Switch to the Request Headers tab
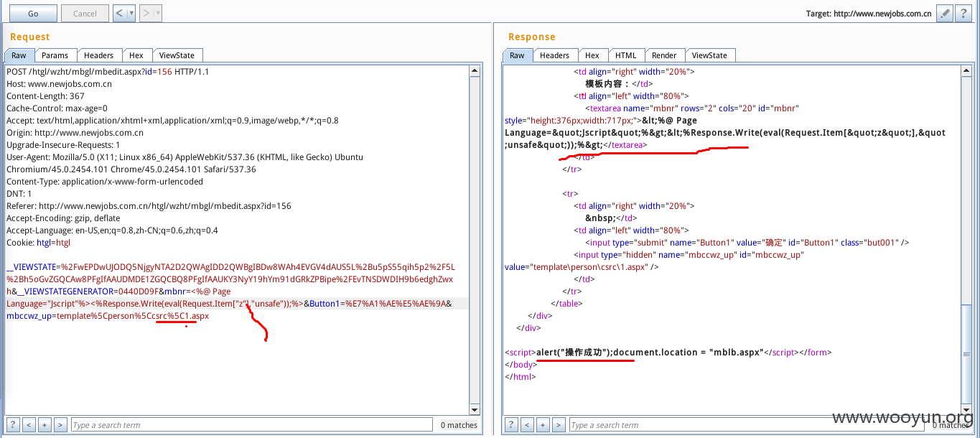 (x=98, y=55)
